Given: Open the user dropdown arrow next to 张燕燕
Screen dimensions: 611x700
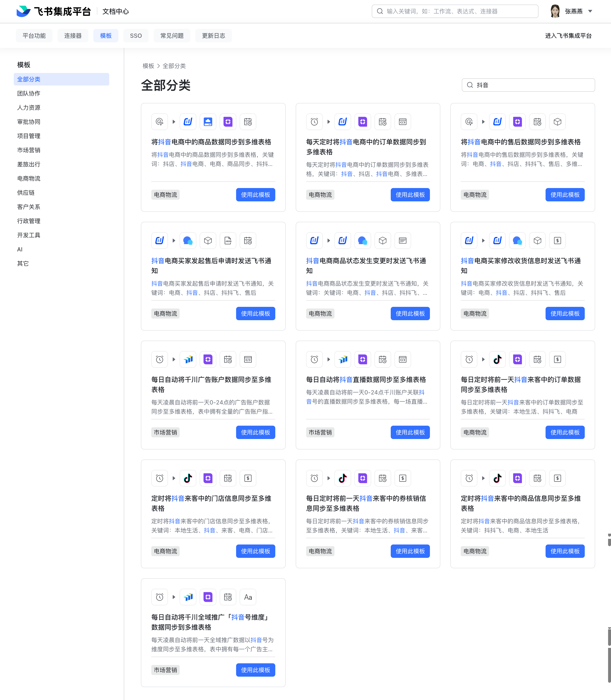Looking at the screenshot, I should pyautogui.click(x=590, y=11).
